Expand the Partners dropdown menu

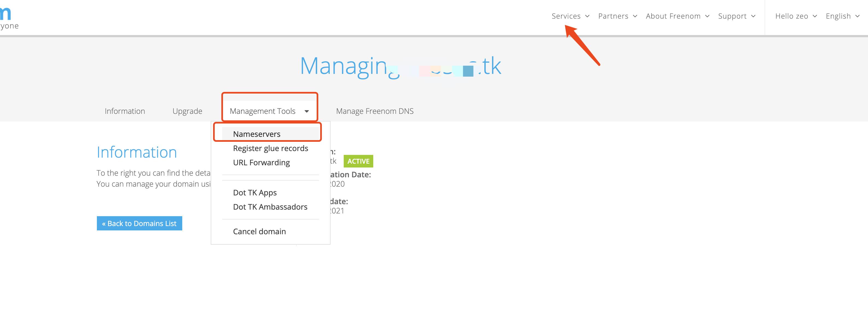tap(616, 16)
